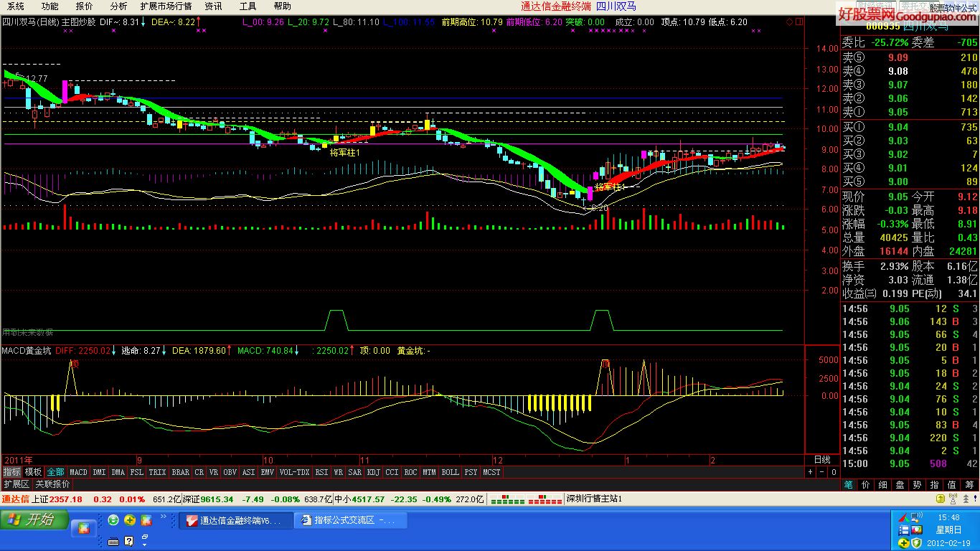Open the colorful square quick launch icon
Image resolution: width=980 pixels, height=551 pixels.
click(146, 520)
